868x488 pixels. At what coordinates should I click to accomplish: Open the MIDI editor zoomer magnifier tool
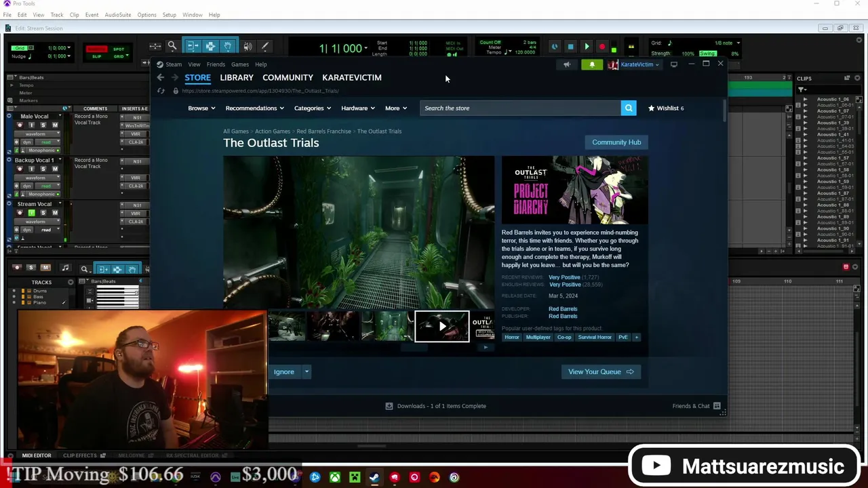pos(84,268)
